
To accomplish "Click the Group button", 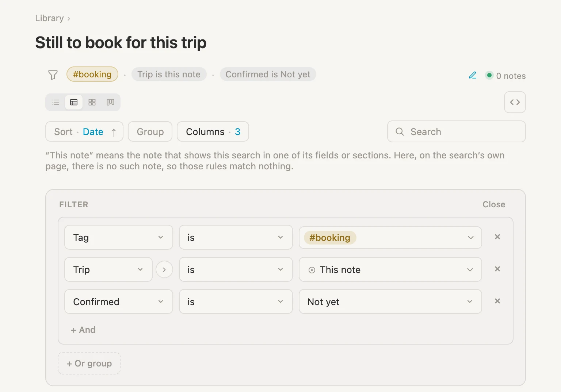I will (x=150, y=132).
